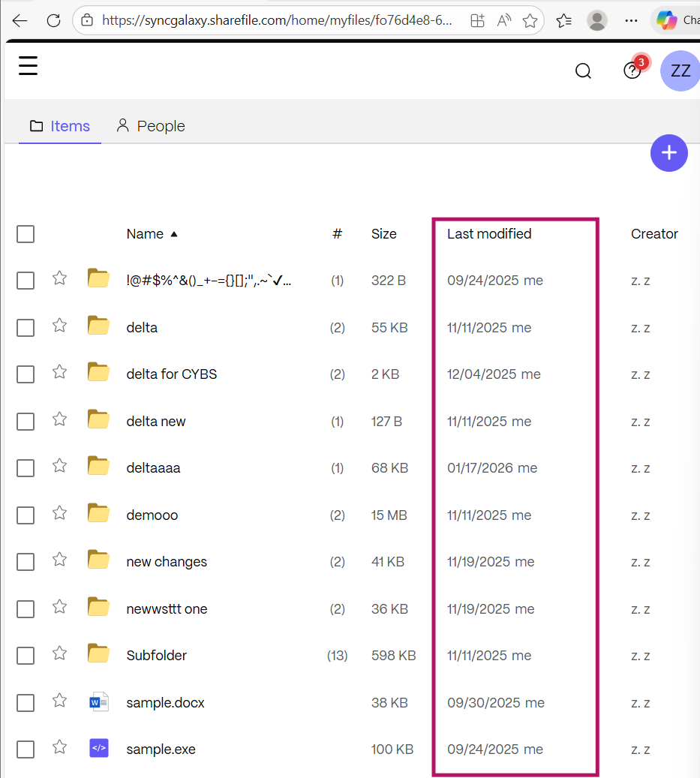Open the ZZ account avatar menu
The height and width of the screenshot is (778, 700).
pos(679,71)
